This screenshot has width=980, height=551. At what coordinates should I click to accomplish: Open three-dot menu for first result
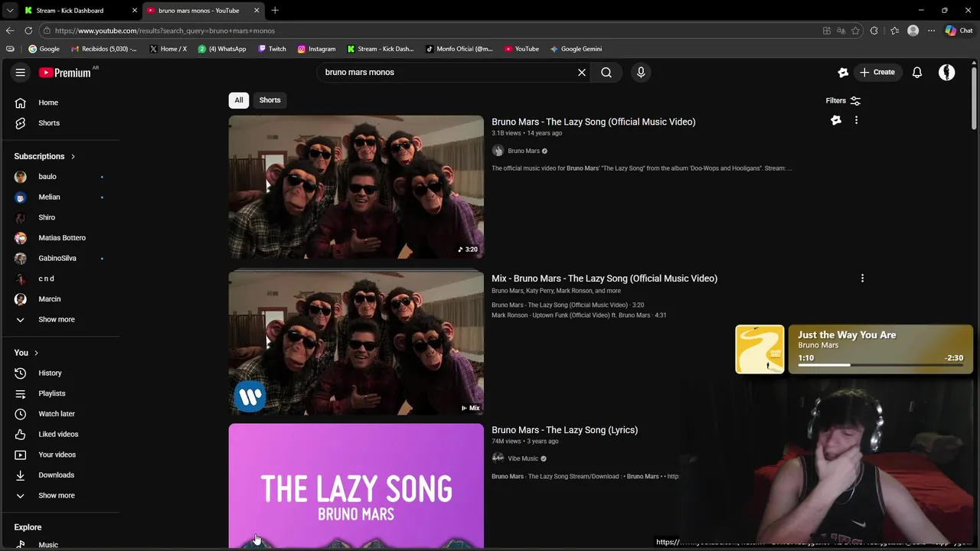tap(856, 120)
